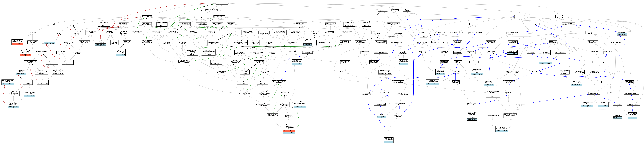
Task: Select "cell part morphogenesis" node
Action: 381,52
